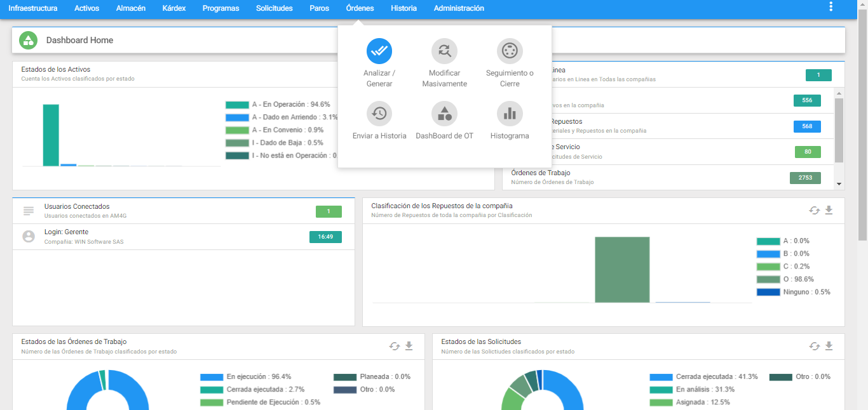Viewport: 868px width, 410px height.
Task: Open Seguimiento o Cierre icon
Action: 510,51
